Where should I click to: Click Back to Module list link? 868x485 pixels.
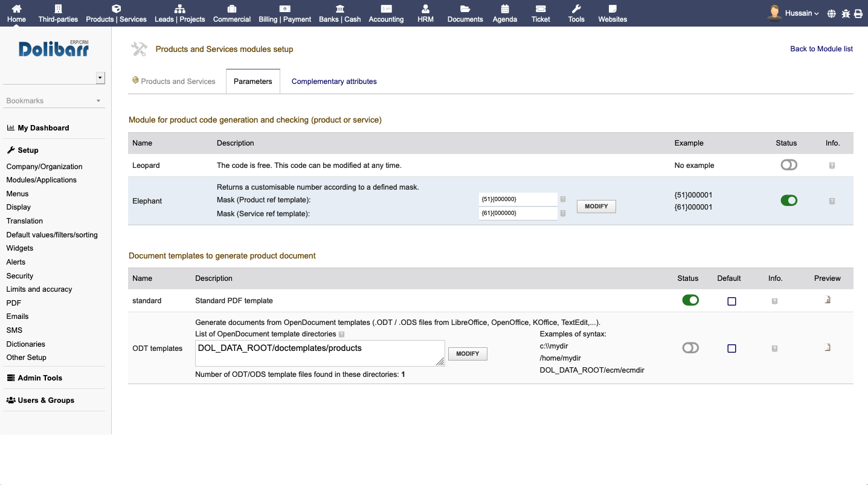821,49
